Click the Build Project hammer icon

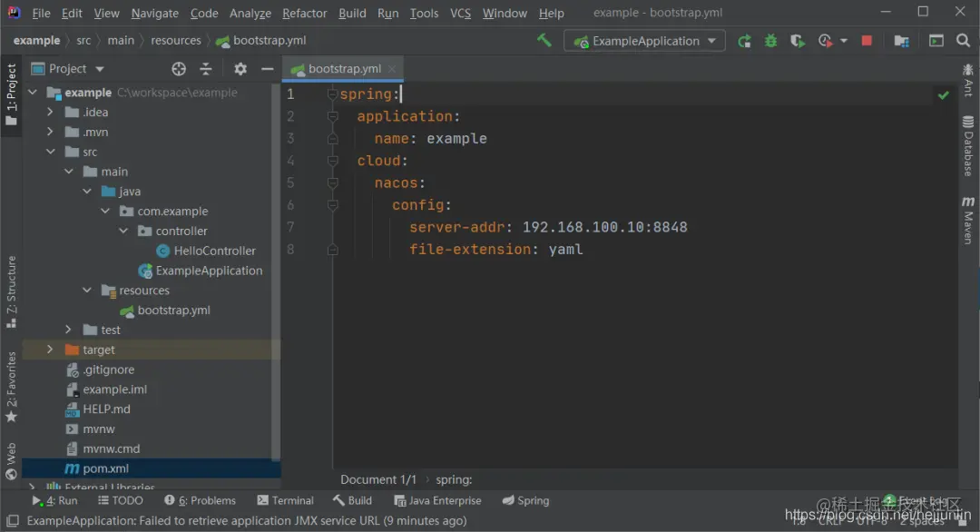pos(544,41)
